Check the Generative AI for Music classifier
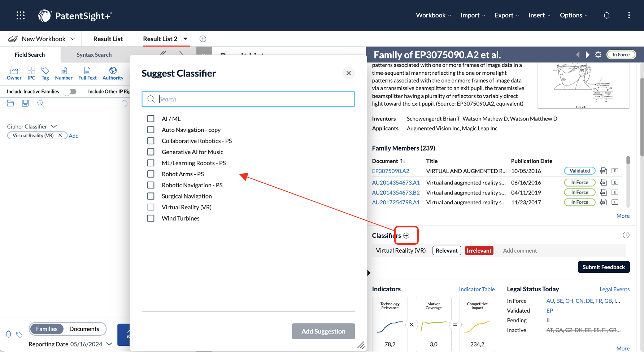Viewport: 644px width, 353px height. tap(151, 152)
